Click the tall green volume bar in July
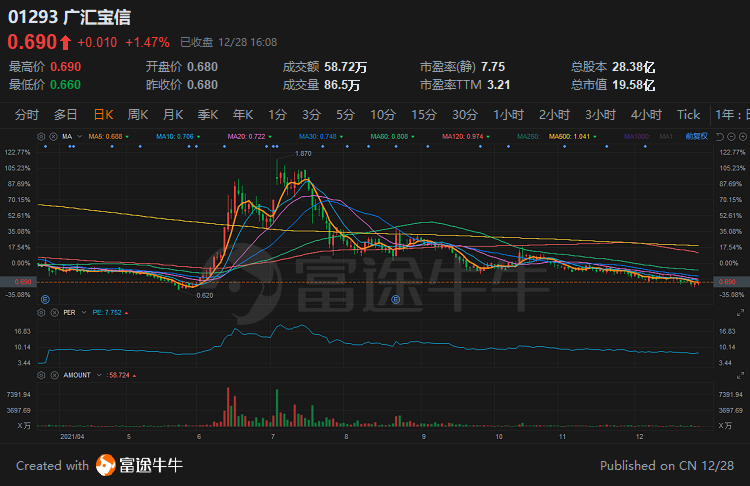Viewport: 750px width, 486px height. click(x=277, y=408)
